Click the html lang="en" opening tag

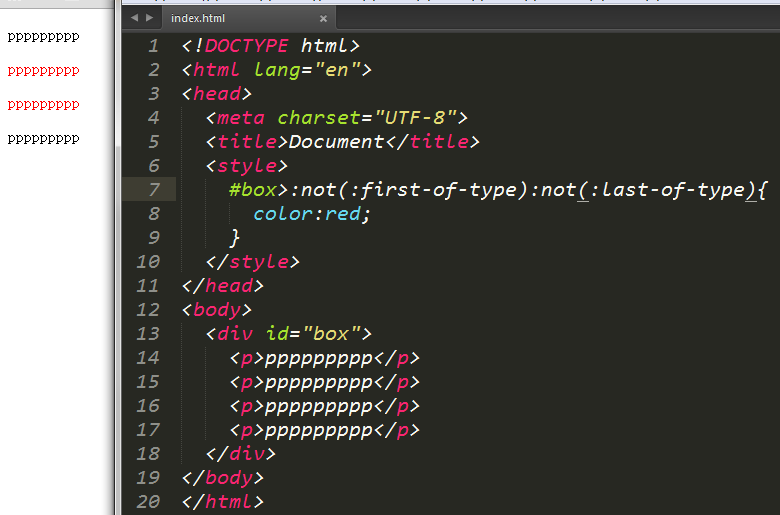pyautogui.click(x=277, y=70)
